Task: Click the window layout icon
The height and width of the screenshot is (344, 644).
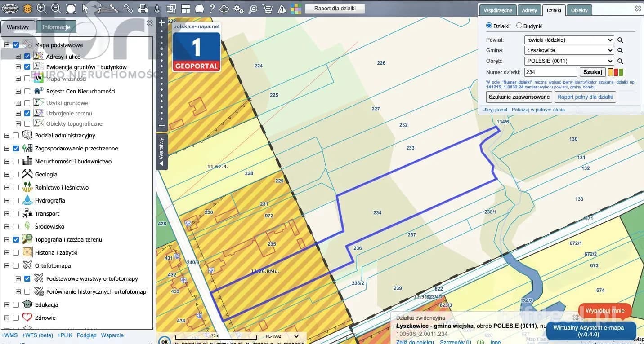Action: click(x=186, y=9)
